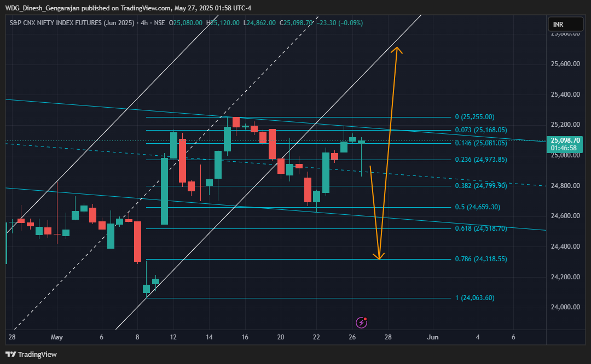Image resolution: width=591 pixels, height=364 pixels.
Task: Click the high value H25,120.00
Action: (x=223, y=23)
